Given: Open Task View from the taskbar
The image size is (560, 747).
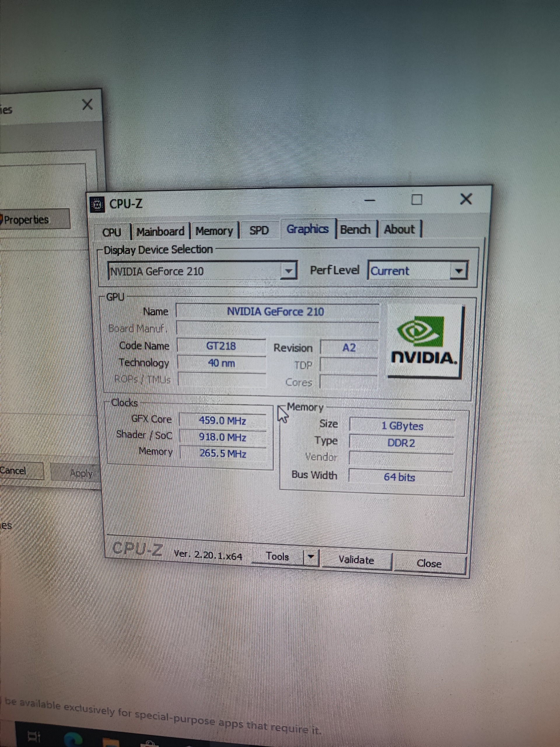Looking at the screenshot, I should click(34, 736).
